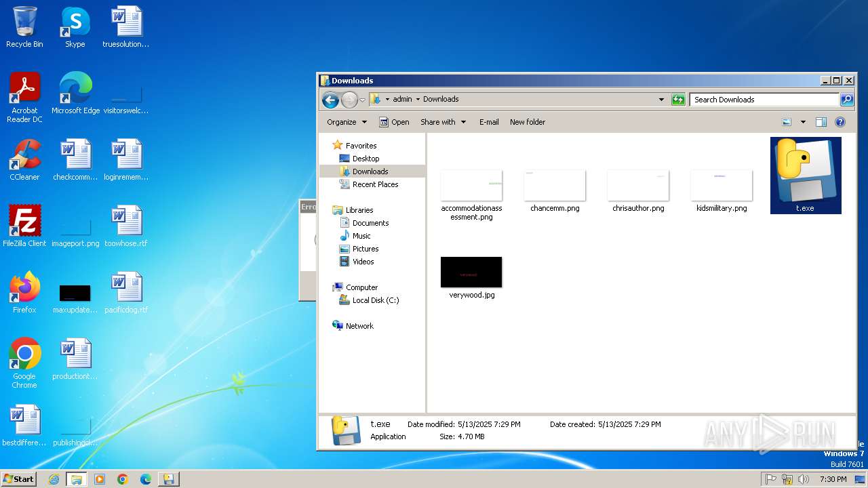The width and height of the screenshot is (868, 488).
Task: Click the search magnifier button
Action: coord(847,100)
